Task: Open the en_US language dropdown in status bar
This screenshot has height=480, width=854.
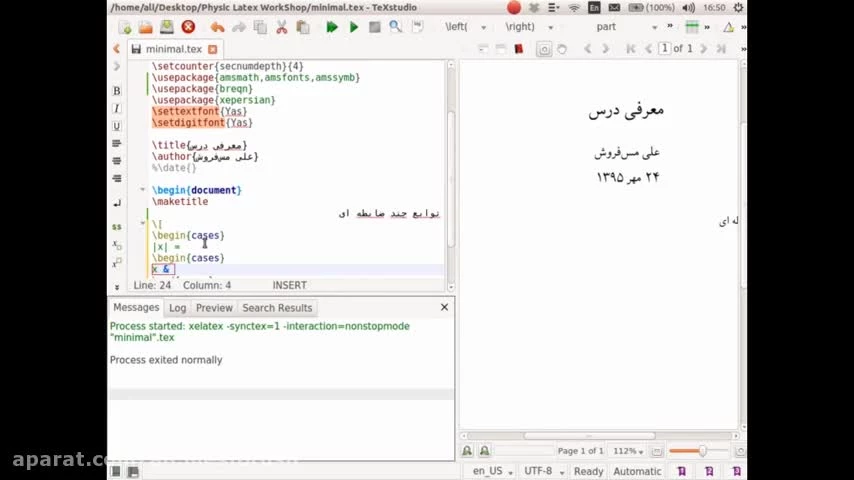Action: [x=494, y=471]
